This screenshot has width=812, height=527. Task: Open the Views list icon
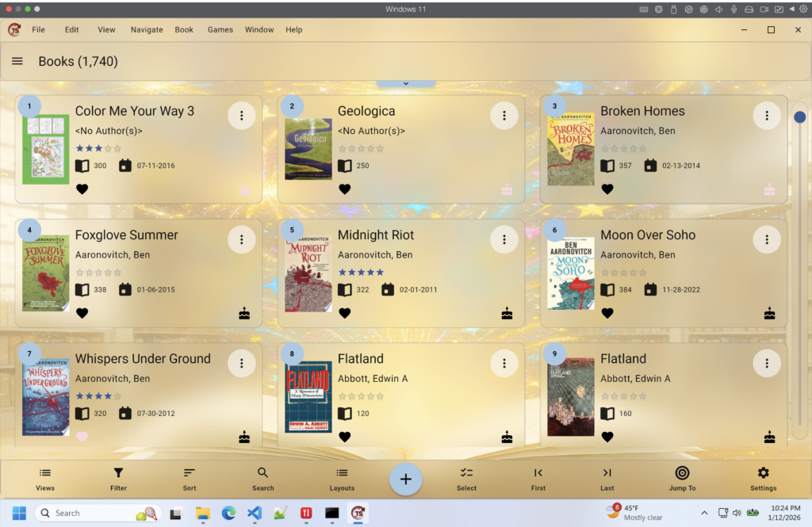click(x=45, y=473)
